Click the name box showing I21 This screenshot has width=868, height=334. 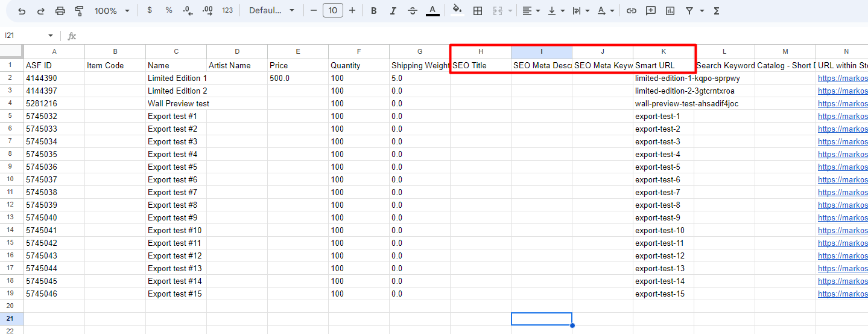click(29, 36)
